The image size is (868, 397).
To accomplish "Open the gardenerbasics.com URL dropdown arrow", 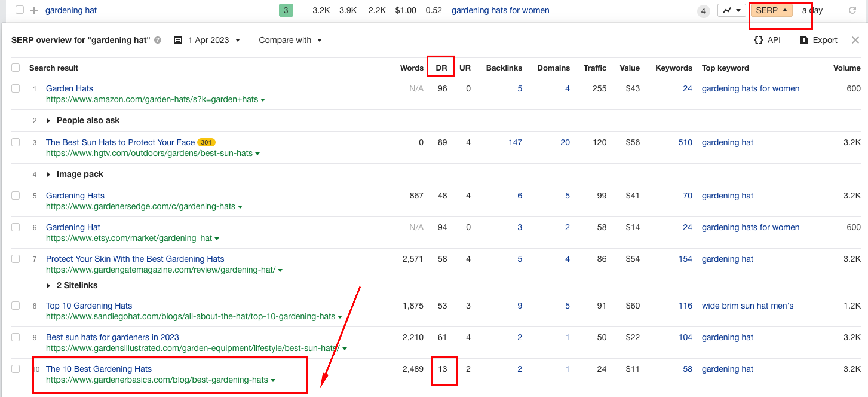I will [x=273, y=380].
